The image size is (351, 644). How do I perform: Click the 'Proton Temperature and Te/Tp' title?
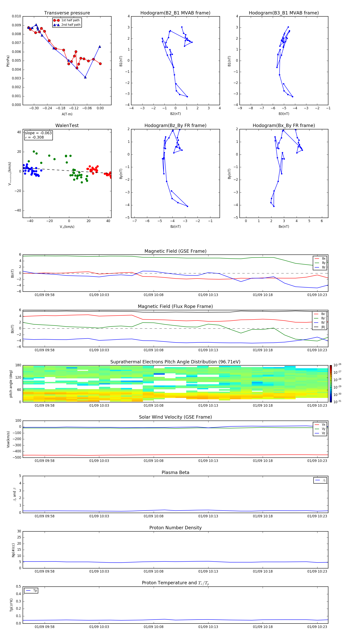click(x=175, y=583)
